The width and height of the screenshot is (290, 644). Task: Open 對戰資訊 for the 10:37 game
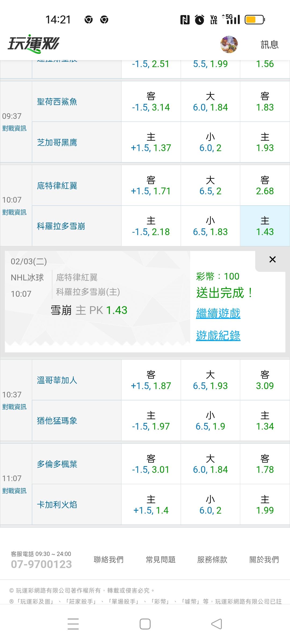click(x=14, y=407)
